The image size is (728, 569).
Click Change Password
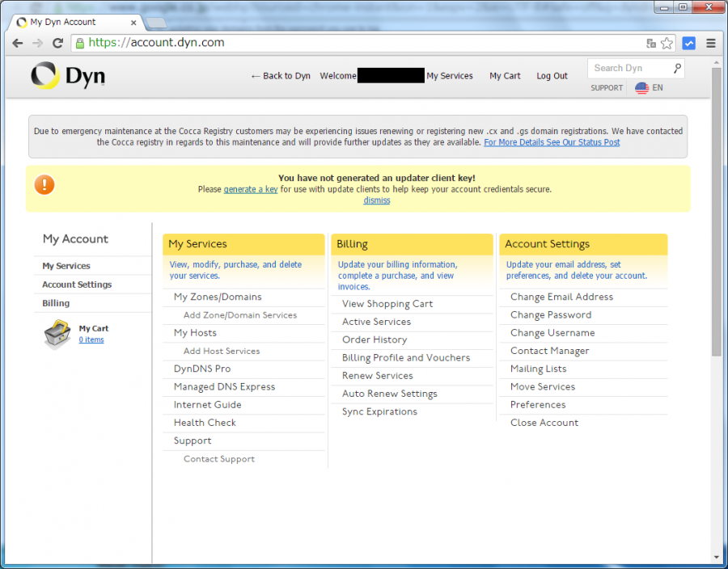point(551,315)
